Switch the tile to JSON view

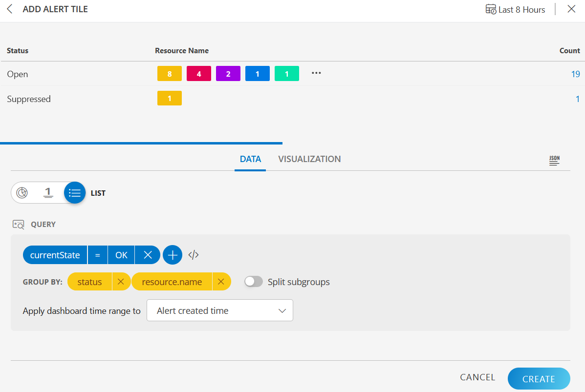tap(554, 160)
